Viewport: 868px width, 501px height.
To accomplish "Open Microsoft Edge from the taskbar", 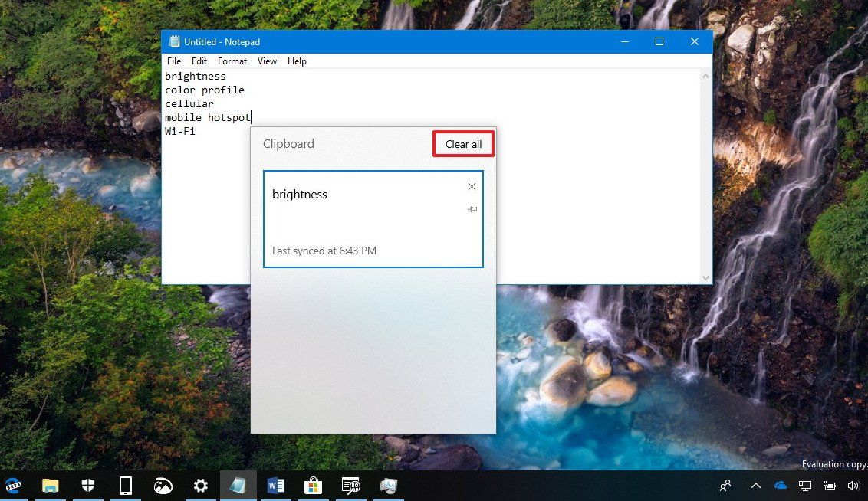I will [13, 485].
